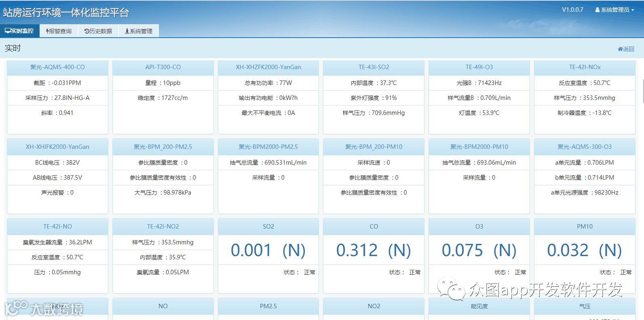Click the 抽气总流量 690.531mL/min reading
The height and width of the screenshot is (320, 644).
pos(268,163)
